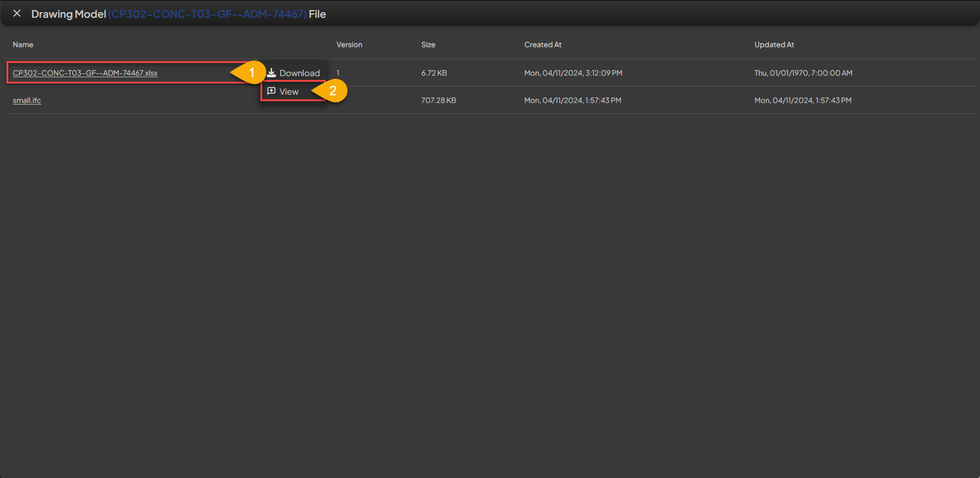Image resolution: width=980 pixels, height=478 pixels.
Task: Click the Name column header
Action: click(23, 45)
